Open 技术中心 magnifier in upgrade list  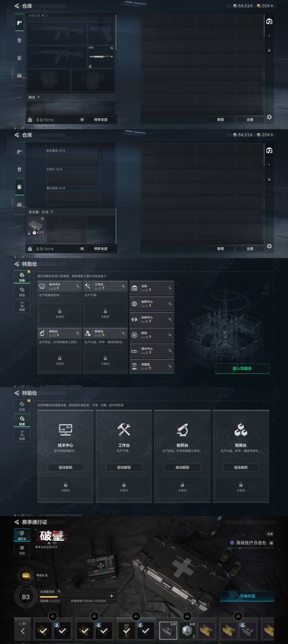pos(78,286)
